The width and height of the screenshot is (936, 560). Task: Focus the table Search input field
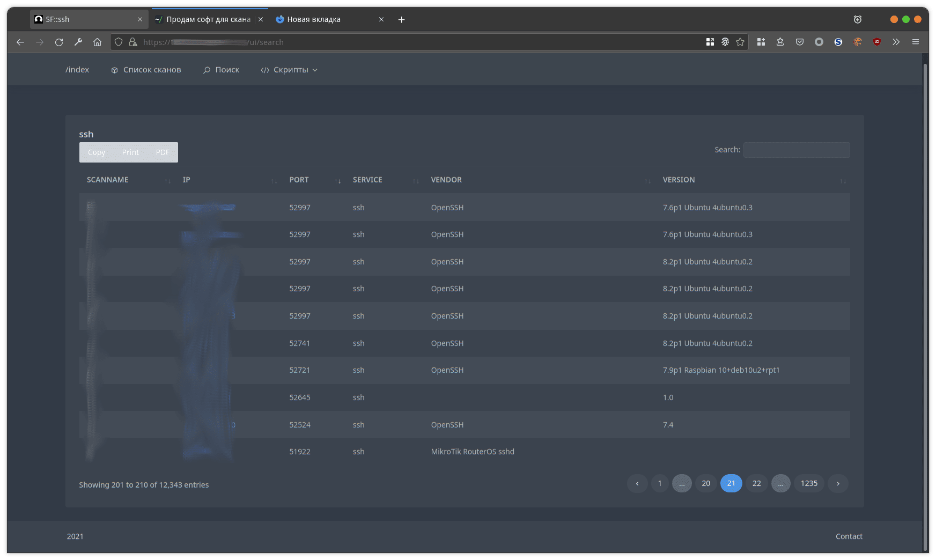coord(796,150)
